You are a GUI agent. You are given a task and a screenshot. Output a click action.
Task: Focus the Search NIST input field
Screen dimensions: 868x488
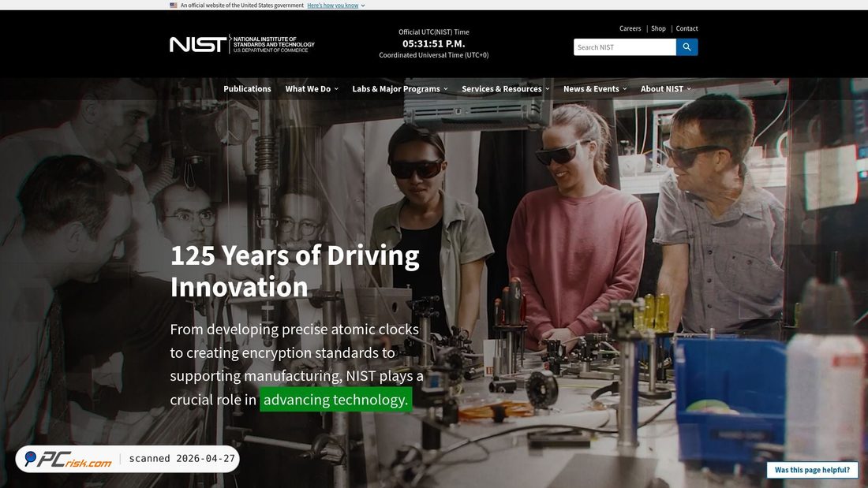tap(624, 47)
